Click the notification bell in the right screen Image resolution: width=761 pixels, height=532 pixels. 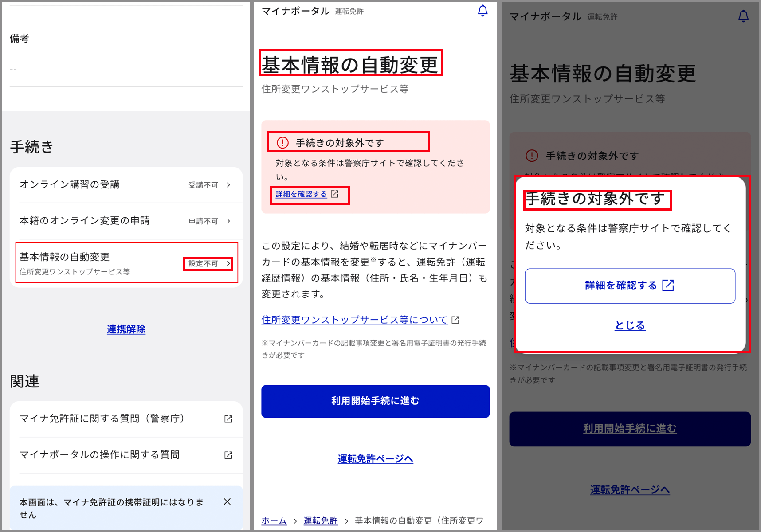pyautogui.click(x=743, y=16)
